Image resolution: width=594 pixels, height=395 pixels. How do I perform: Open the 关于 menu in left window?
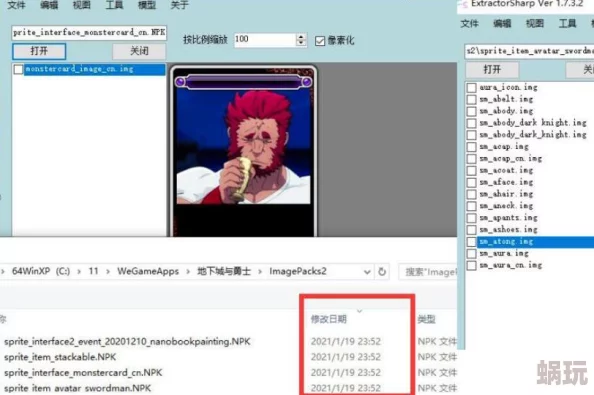pos(179,5)
